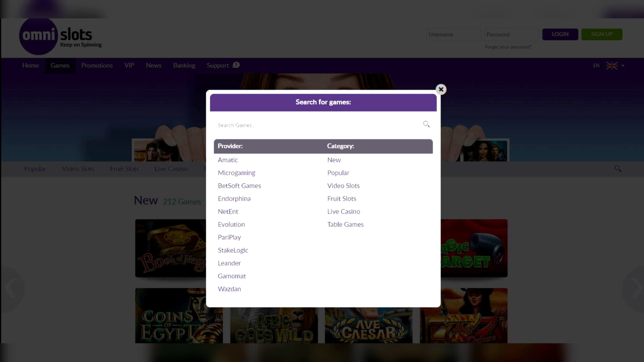Select Wazdan provider
644x362 pixels.
click(229, 289)
